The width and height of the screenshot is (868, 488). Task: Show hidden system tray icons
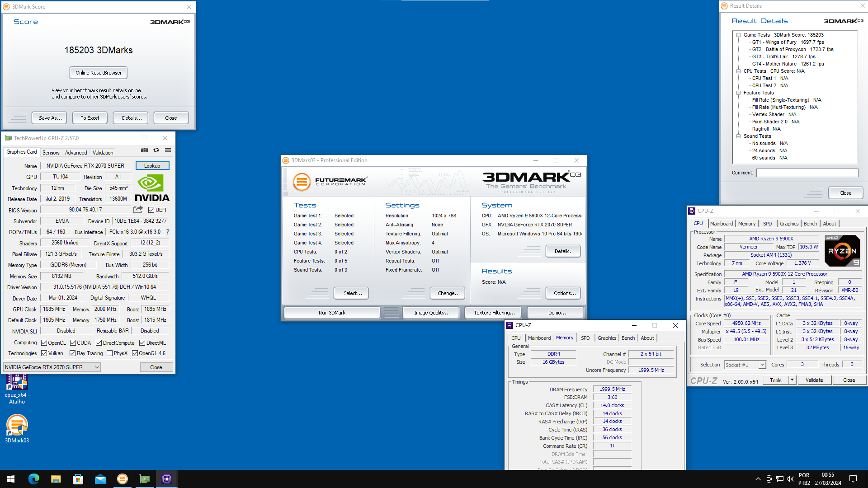point(758,479)
